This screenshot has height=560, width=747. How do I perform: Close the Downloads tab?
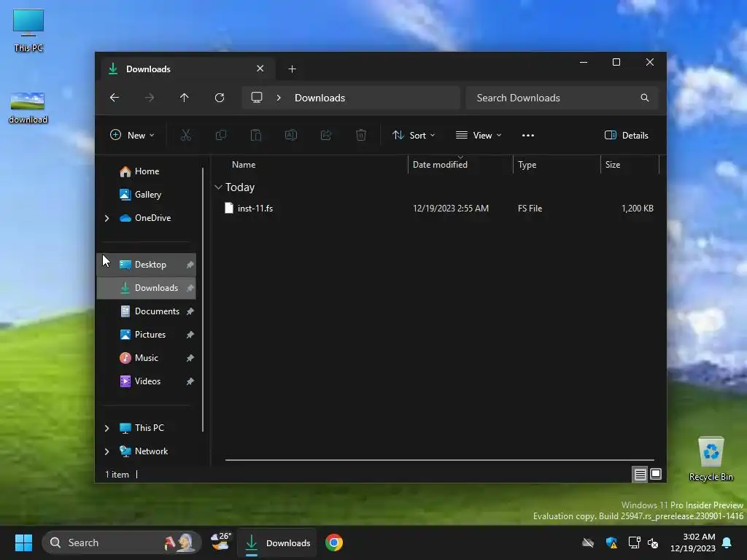260,69
